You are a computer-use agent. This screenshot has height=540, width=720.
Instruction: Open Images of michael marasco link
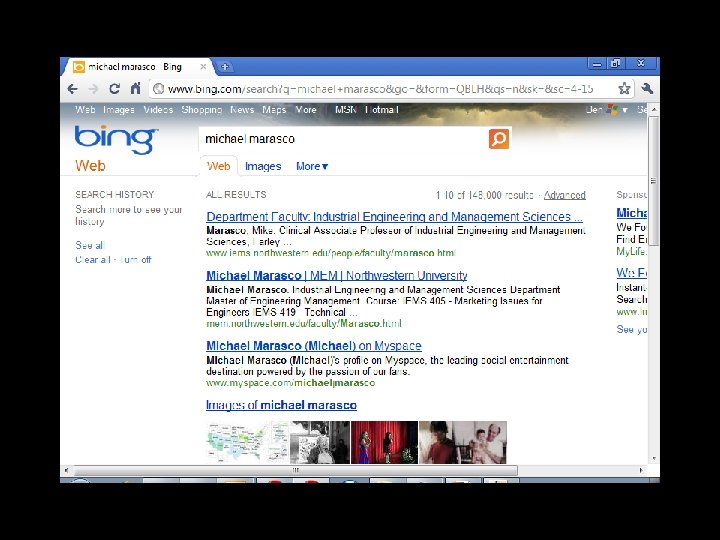point(281,405)
